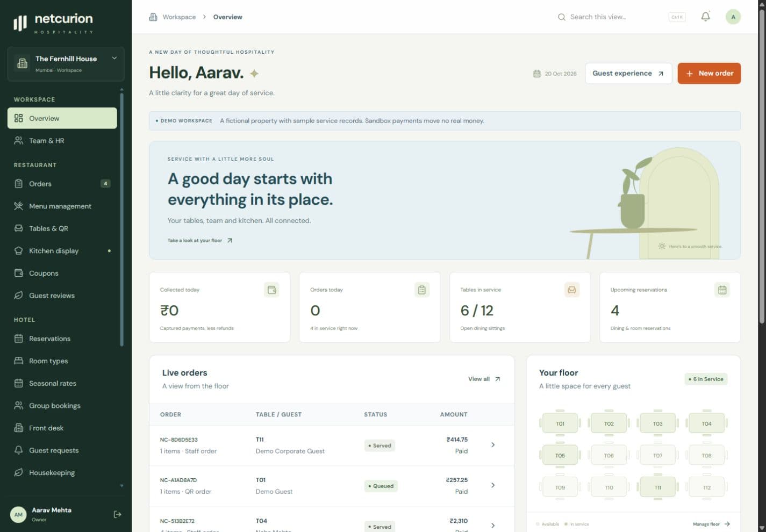Image resolution: width=766 pixels, height=532 pixels.
Task: Expand order NC-8D6D5E33 row chevron
Action: 493,445
